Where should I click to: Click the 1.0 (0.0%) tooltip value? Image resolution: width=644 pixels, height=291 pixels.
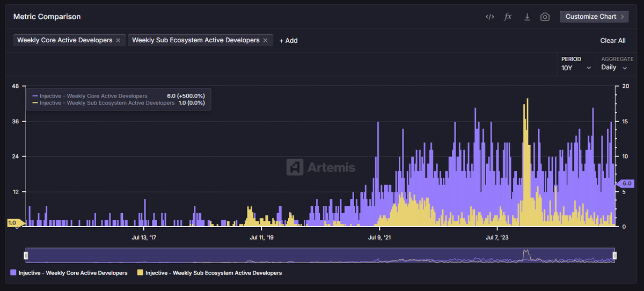[x=192, y=103]
